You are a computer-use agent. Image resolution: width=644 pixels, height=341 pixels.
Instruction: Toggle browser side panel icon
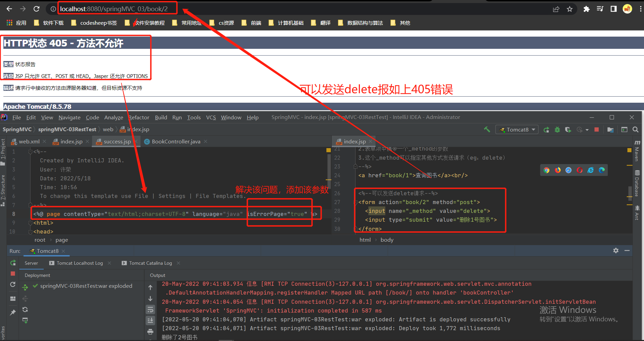point(614,9)
